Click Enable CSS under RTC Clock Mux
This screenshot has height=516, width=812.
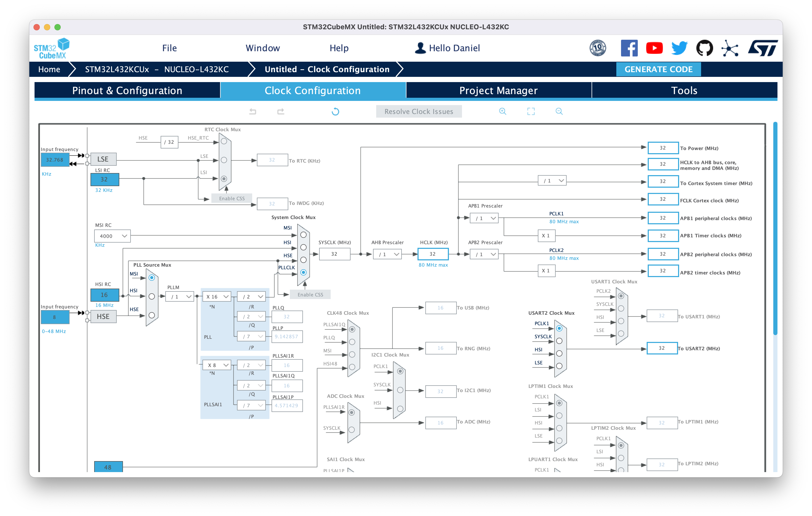click(232, 198)
